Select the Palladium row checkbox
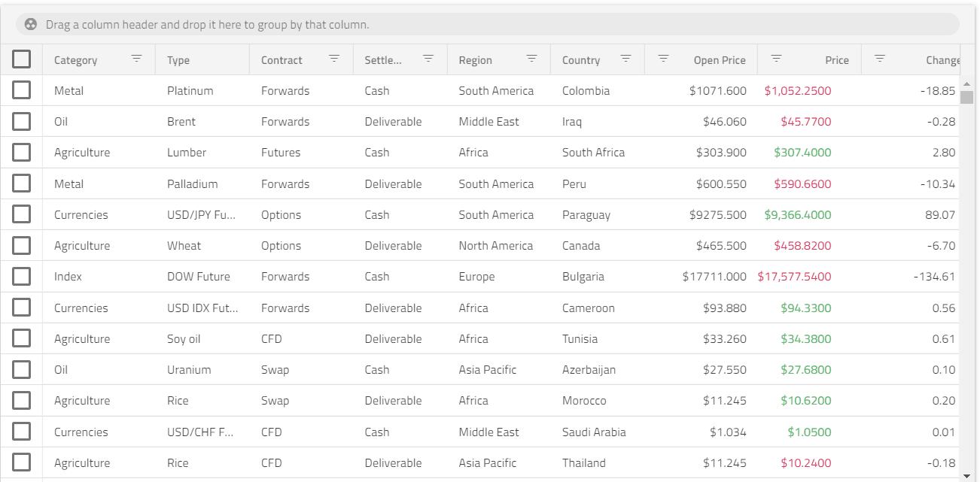This screenshot has width=980, height=482. [x=21, y=183]
